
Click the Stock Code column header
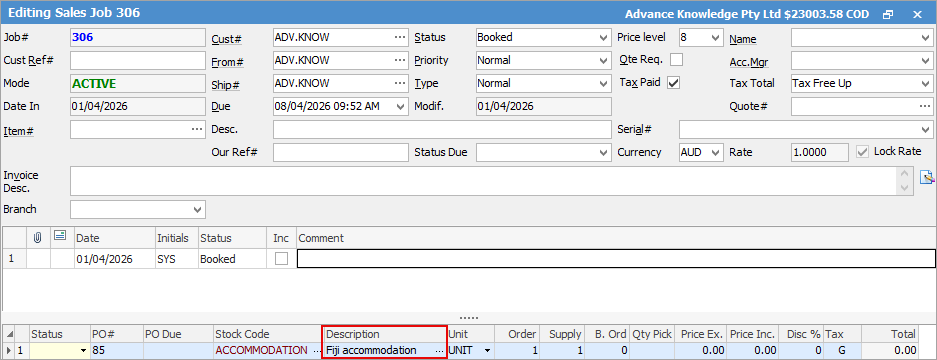[268, 334]
